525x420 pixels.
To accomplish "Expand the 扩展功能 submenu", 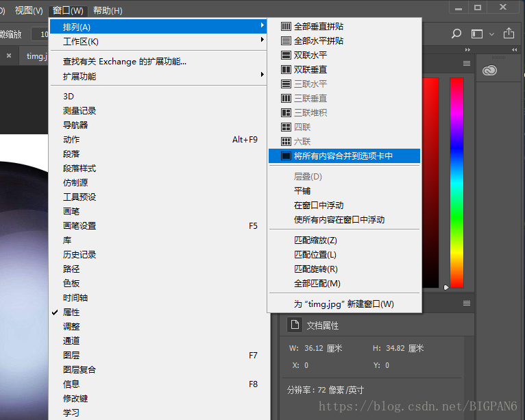I will click(x=158, y=76).
